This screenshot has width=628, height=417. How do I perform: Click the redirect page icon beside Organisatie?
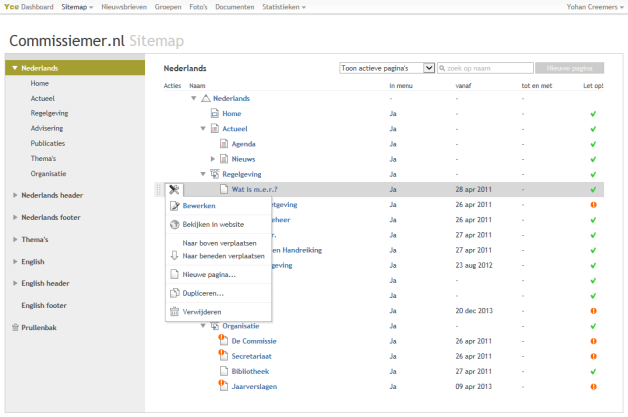pos(215,326)
